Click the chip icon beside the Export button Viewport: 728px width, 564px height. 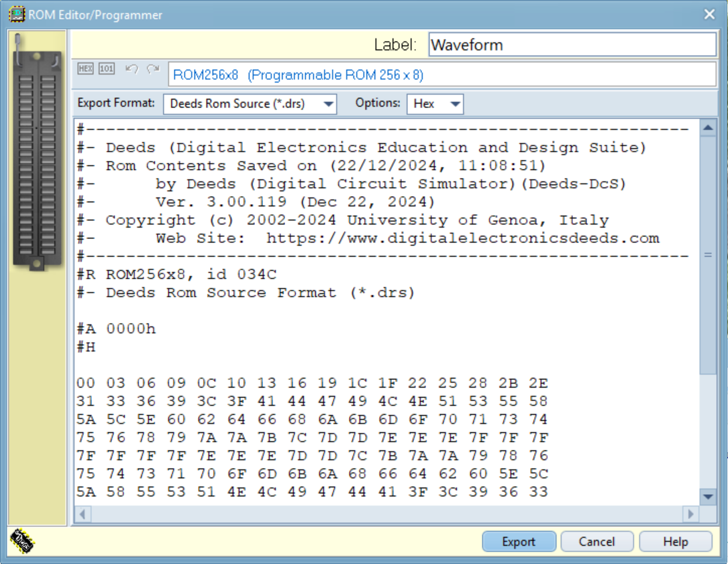(22, 541)
